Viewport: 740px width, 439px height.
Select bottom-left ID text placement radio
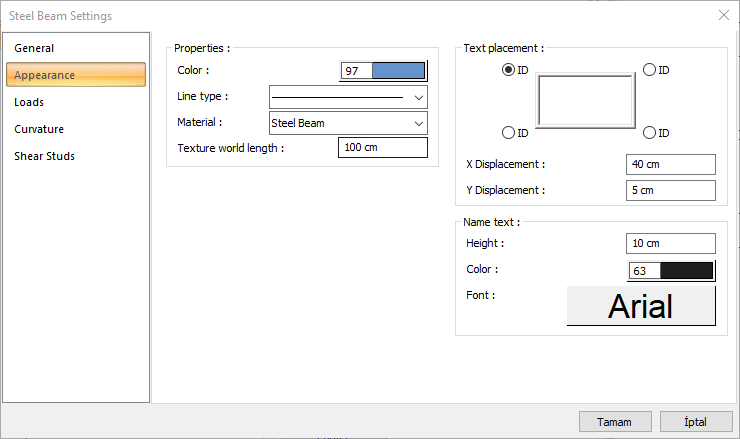509,133
